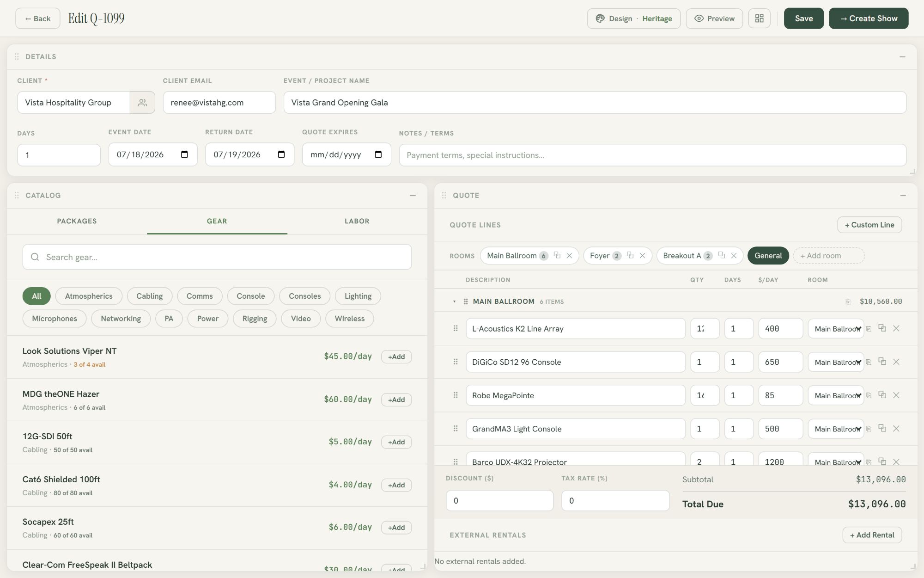Filter gear by Lighting
Screen dimensions: 924x578
(358, 296)
